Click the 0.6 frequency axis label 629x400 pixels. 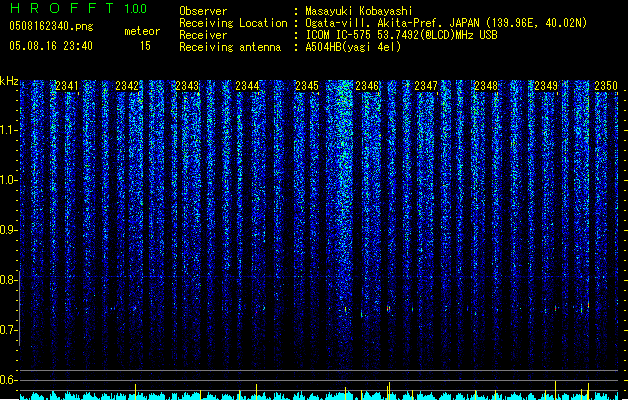[8, 380]
